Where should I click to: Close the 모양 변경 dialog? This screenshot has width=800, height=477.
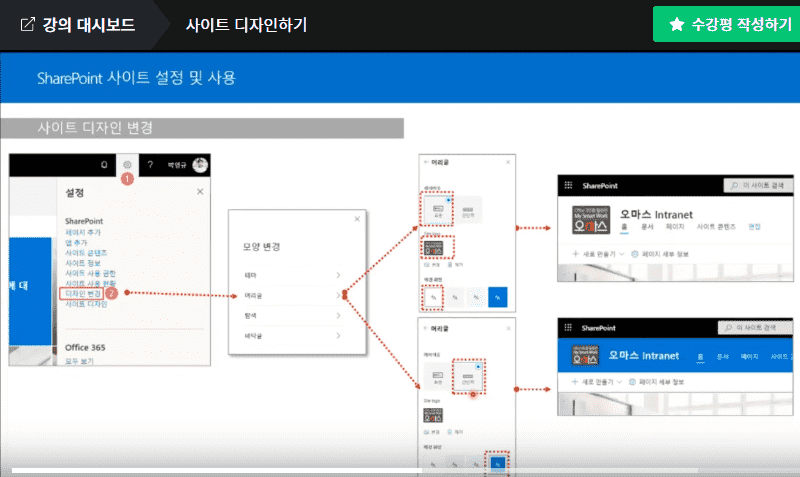point(357,219)
